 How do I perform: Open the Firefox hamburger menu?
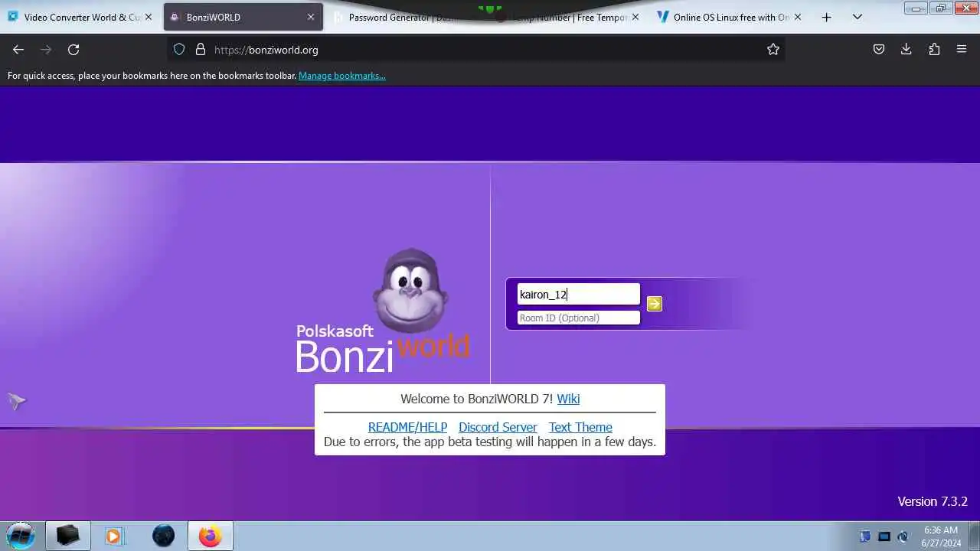coord(962,50)
